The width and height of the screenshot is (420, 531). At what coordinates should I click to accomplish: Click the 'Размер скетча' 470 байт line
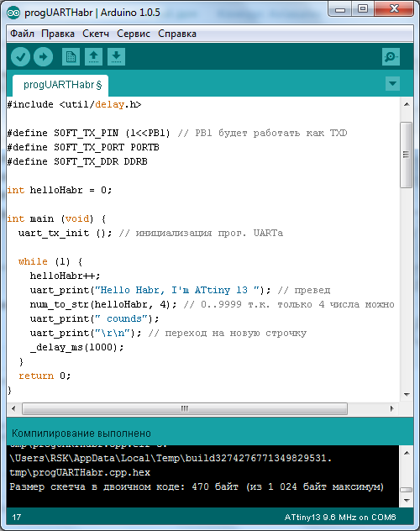tap(197, 486)
